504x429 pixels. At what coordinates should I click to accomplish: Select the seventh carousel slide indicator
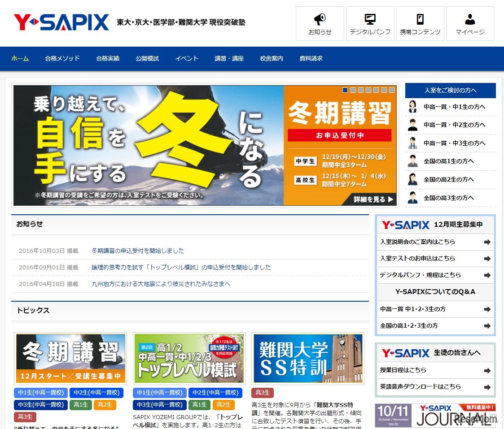tap(391, 90)
